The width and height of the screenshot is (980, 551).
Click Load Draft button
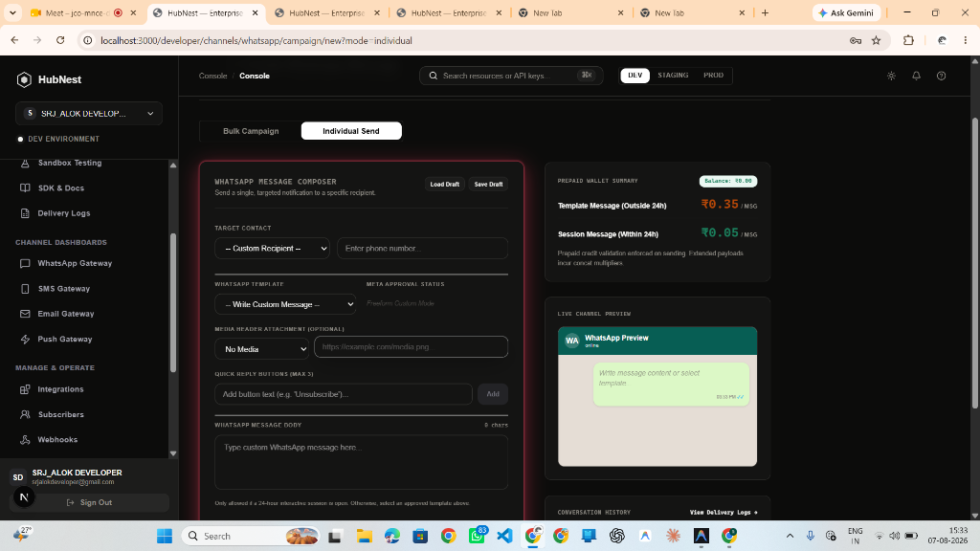pos(444,185)
